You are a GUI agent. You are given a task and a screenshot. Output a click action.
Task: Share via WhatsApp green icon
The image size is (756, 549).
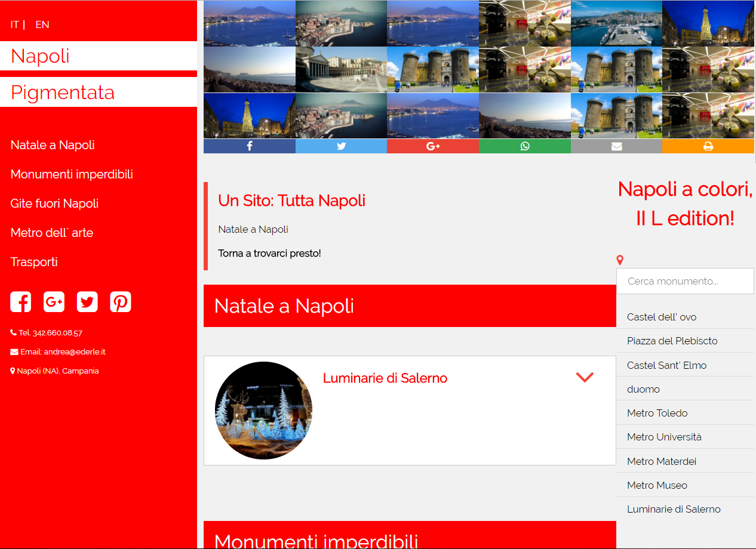525,146
